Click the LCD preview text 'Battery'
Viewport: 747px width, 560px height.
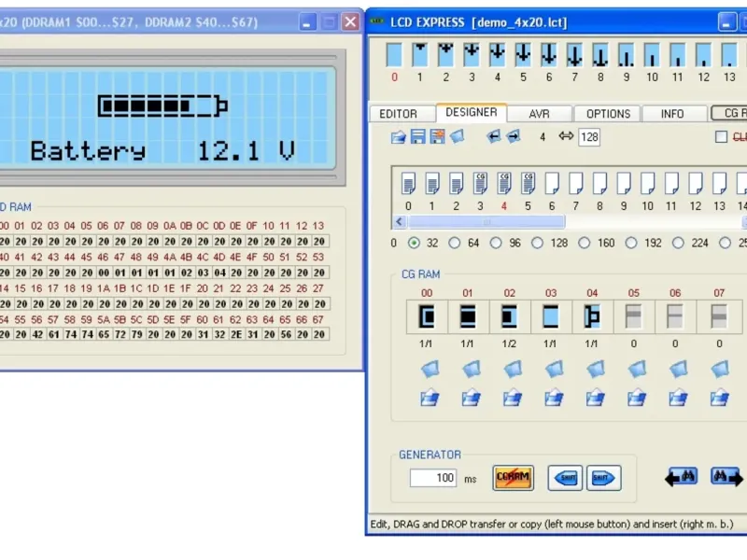tap(88, 151)
